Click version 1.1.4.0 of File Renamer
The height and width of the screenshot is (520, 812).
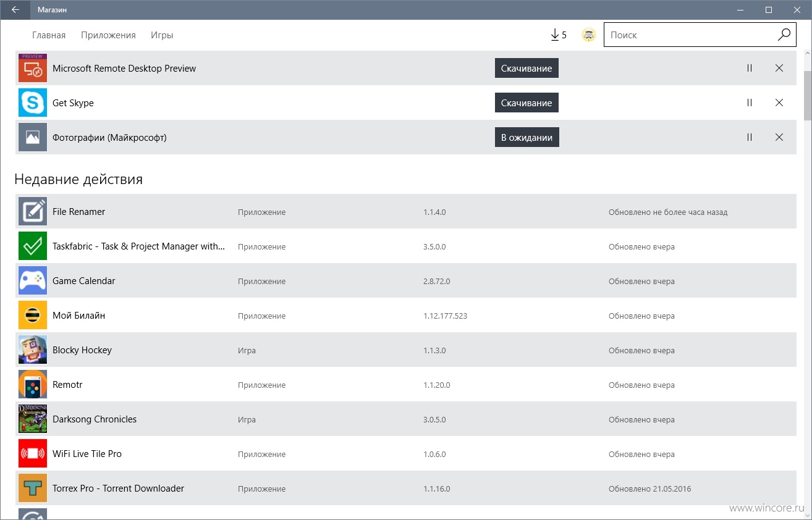pos(434,212)
